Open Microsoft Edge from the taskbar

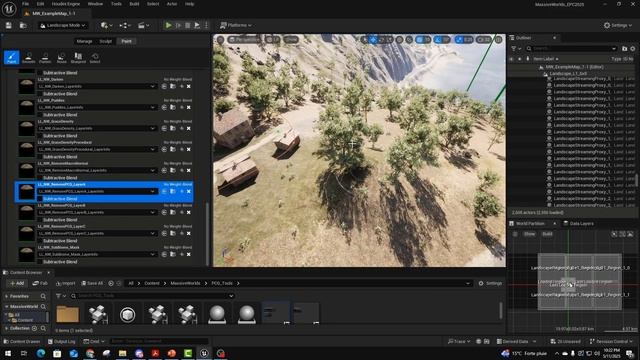pyautogui.click(x=41, y=353)
